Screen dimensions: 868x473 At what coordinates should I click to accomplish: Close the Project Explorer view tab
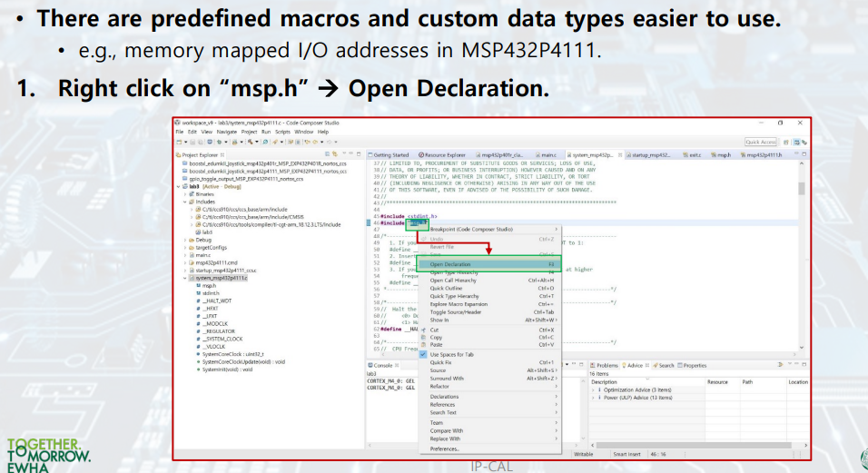[222, 155]
